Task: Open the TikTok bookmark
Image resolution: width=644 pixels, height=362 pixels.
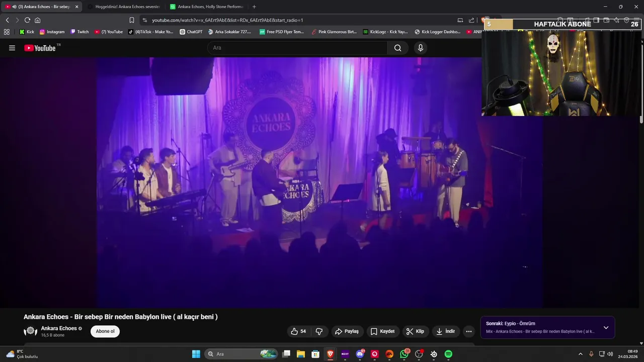Action: (150, 32)
